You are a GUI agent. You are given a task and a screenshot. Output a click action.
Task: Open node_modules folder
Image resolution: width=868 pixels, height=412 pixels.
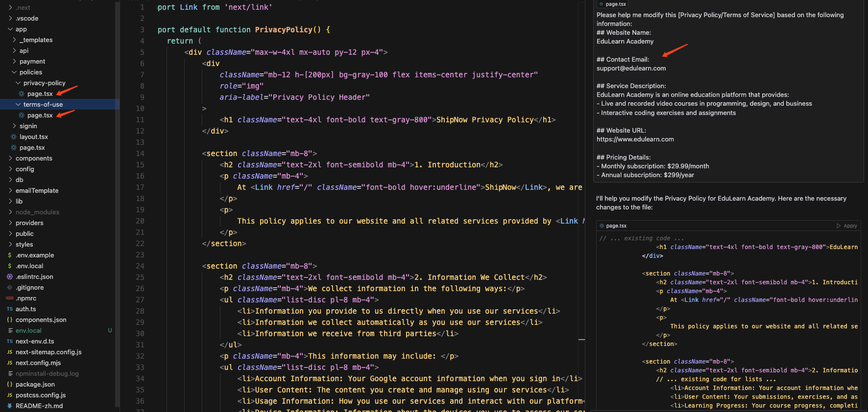(x=37, y=212)
